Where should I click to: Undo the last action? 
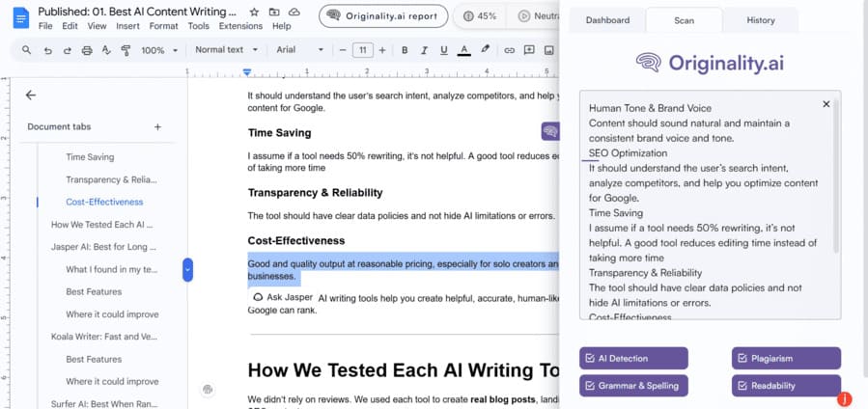pos(48,50)
